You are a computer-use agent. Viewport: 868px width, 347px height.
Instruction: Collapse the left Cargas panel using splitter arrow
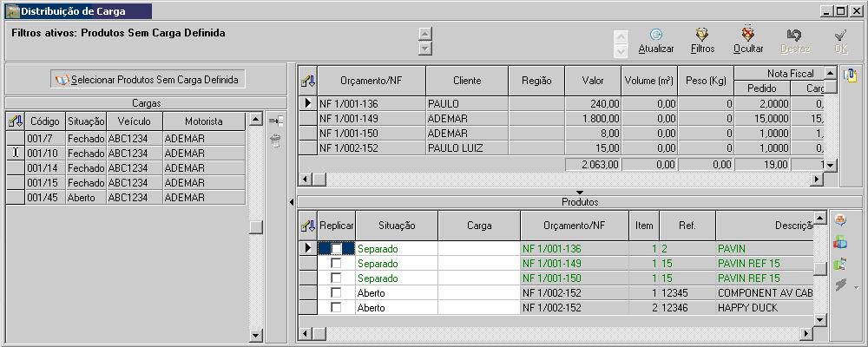click(292, 202)
